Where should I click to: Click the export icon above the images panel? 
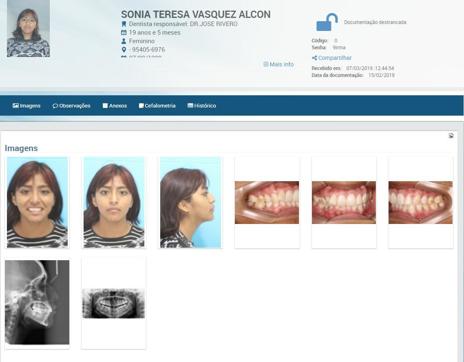[451, 135]
